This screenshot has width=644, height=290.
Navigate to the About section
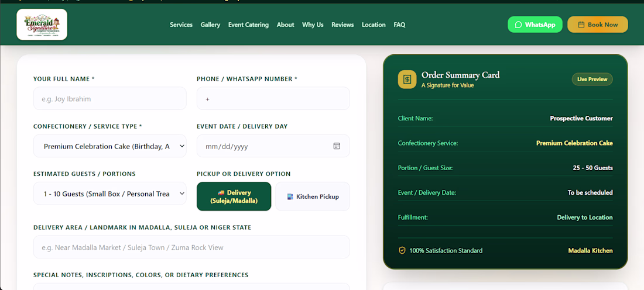[286, 25]
